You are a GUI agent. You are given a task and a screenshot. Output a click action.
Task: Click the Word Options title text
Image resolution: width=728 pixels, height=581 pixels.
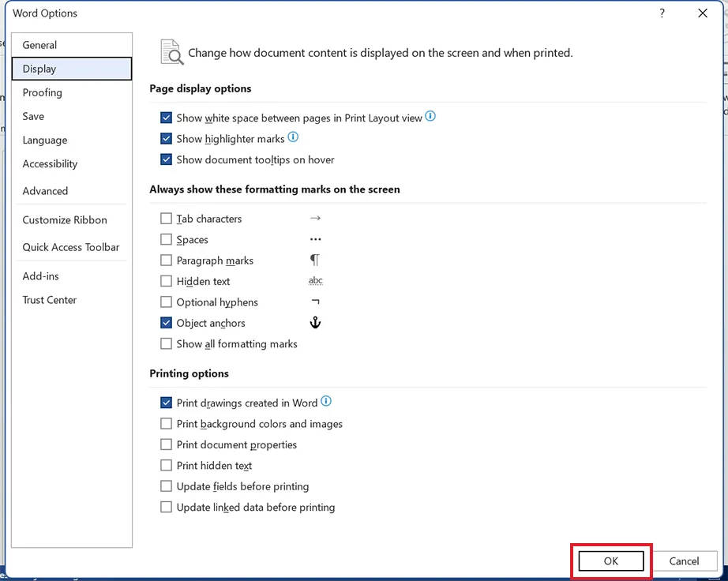pyautogui.click(x=45, y=13)
